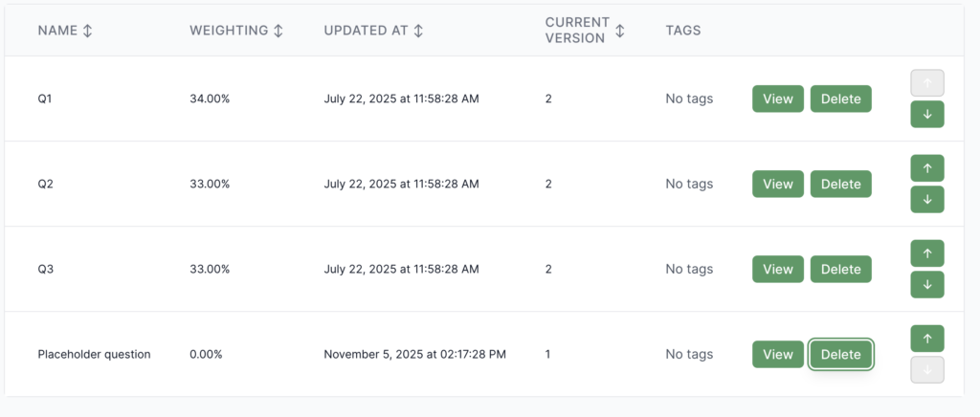Screen dimensions: 980x417
Task: Delete the Q1 question
Action: (841, 99)
